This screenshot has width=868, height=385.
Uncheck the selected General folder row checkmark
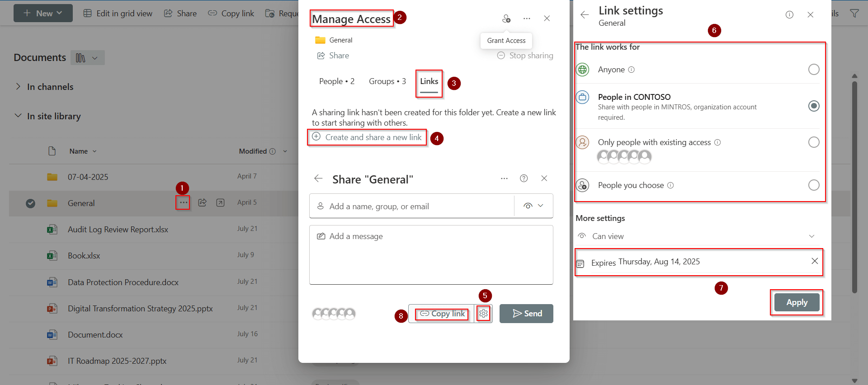[x=30, y=203]
